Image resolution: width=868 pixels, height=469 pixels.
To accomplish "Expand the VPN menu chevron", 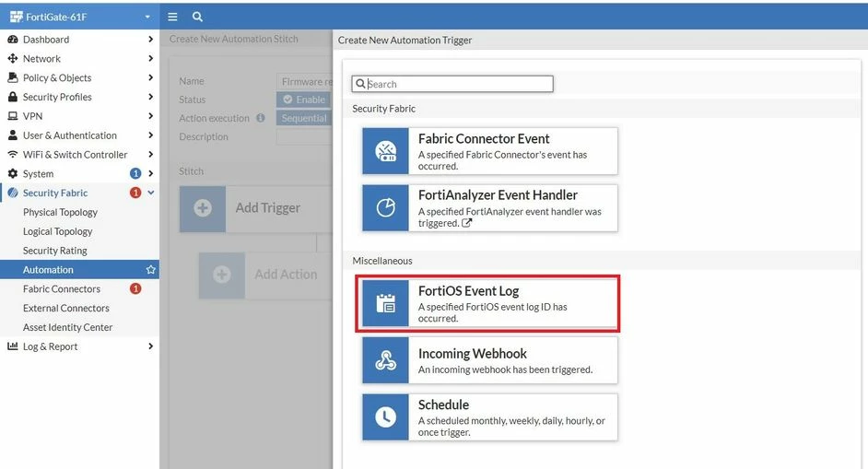I will pyautogui.click(x=150, y=116).
